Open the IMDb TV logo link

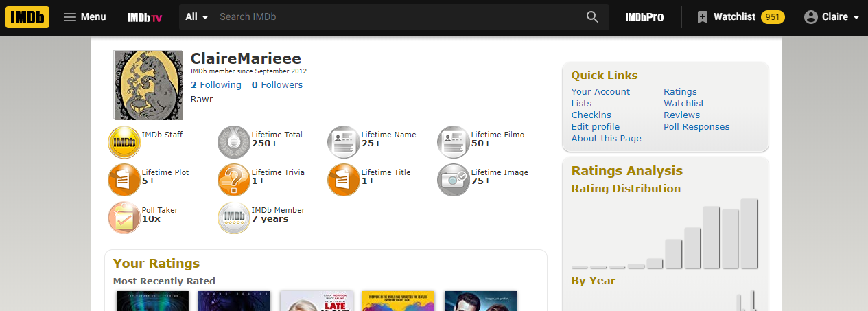144,17
